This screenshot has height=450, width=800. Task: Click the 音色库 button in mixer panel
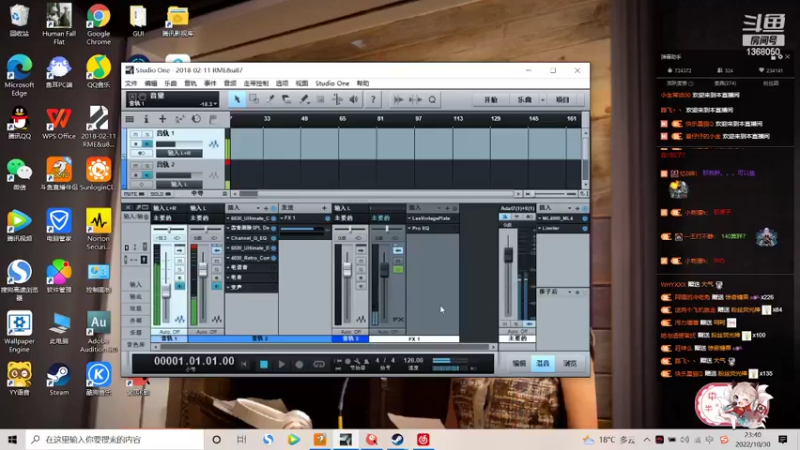[x=136, y=344]
